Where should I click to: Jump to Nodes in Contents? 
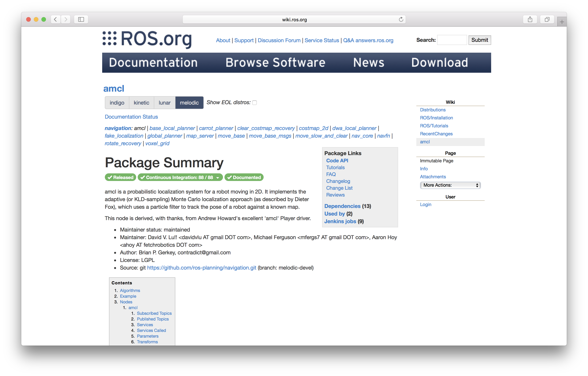(x=126, y=302)
